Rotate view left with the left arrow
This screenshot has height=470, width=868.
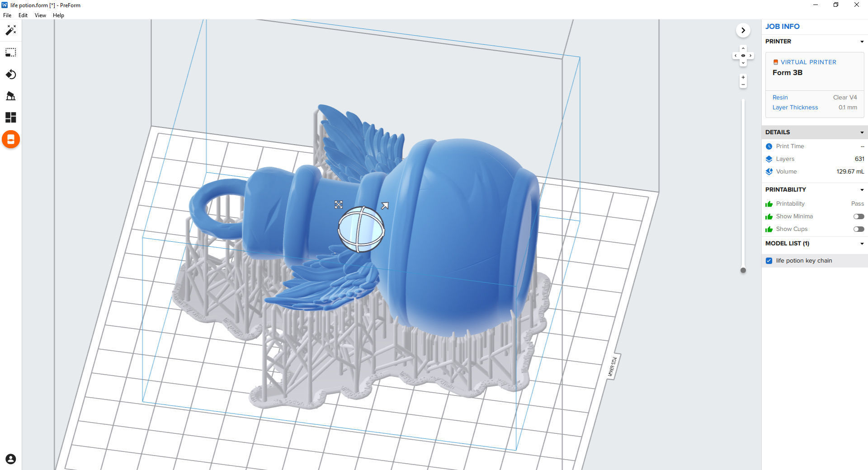click(x=736, y=56)
